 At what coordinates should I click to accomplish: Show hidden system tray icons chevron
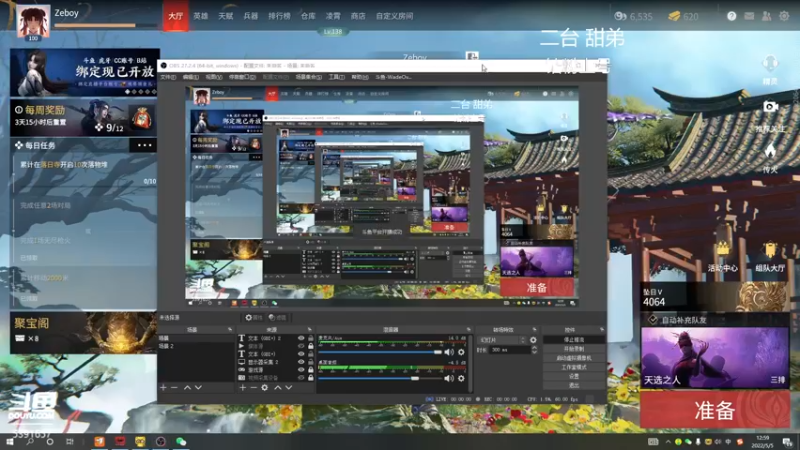[x=668, y=442]
